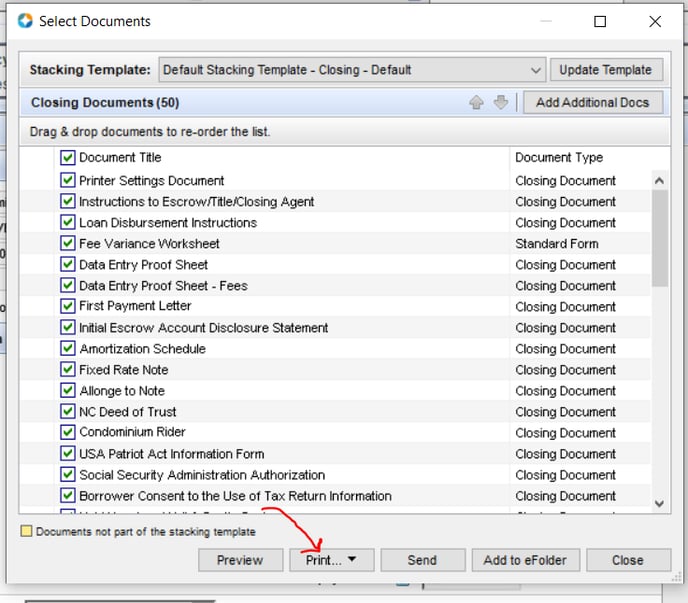This screenshot has width=688, height=603.
Task: Toggle the Document Title select-all checkbox
Action: click(68, 158)
